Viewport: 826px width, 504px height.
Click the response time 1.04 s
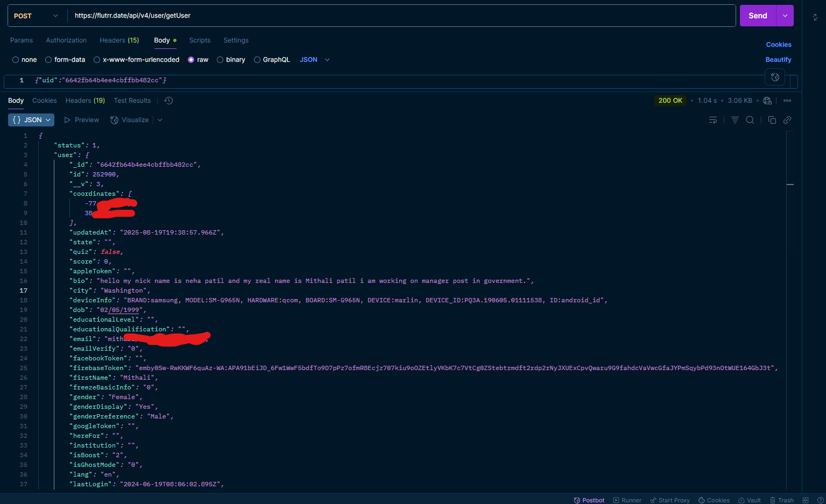[x=708, y=101]
